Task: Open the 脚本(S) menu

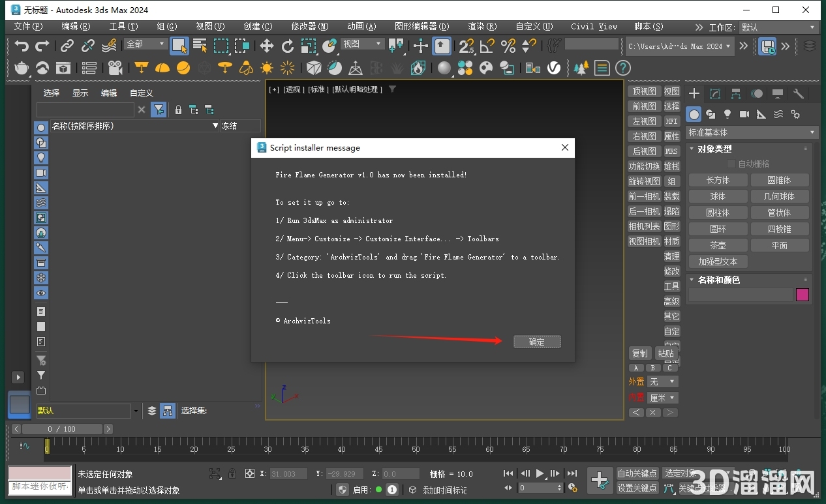Action: (649, 27)
